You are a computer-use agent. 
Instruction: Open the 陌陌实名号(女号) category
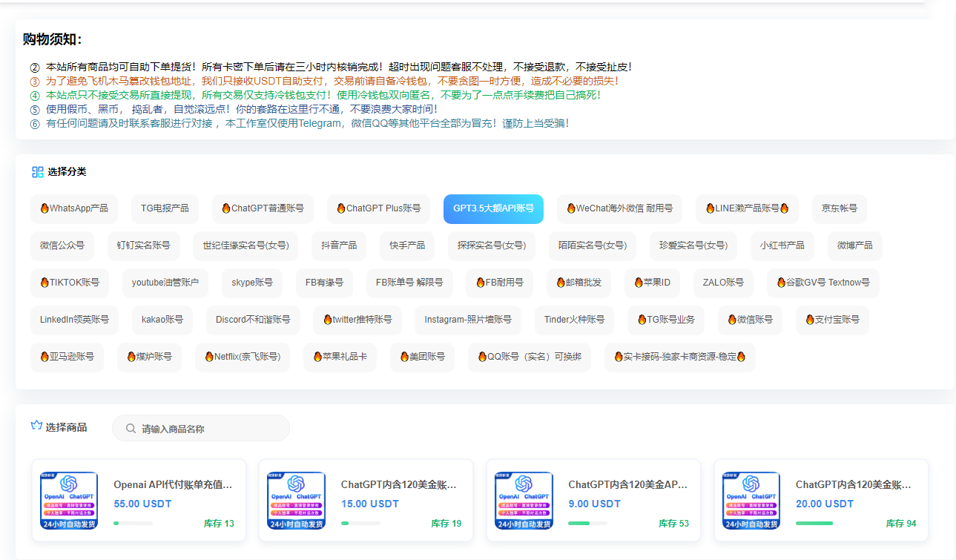tap(593, 246)
